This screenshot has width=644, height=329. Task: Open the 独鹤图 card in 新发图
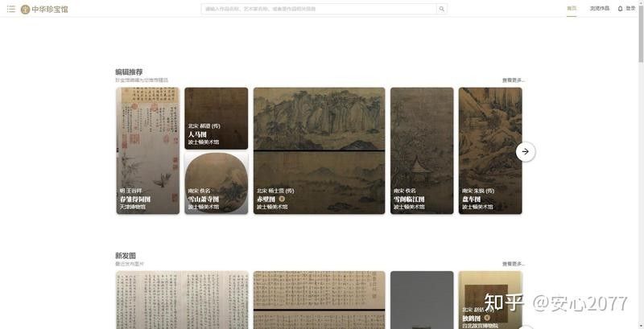point(490,300)
